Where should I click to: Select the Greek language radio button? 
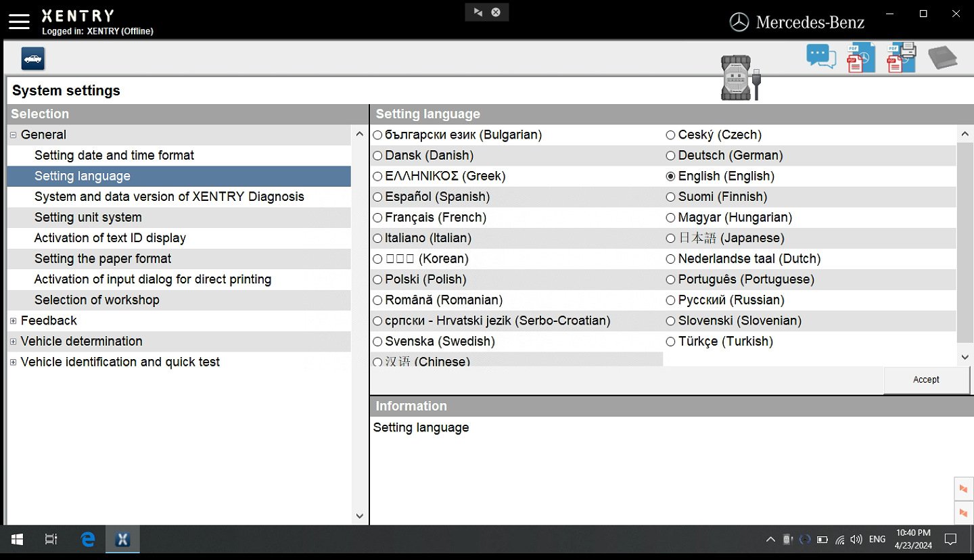click(x=377, y=177)
